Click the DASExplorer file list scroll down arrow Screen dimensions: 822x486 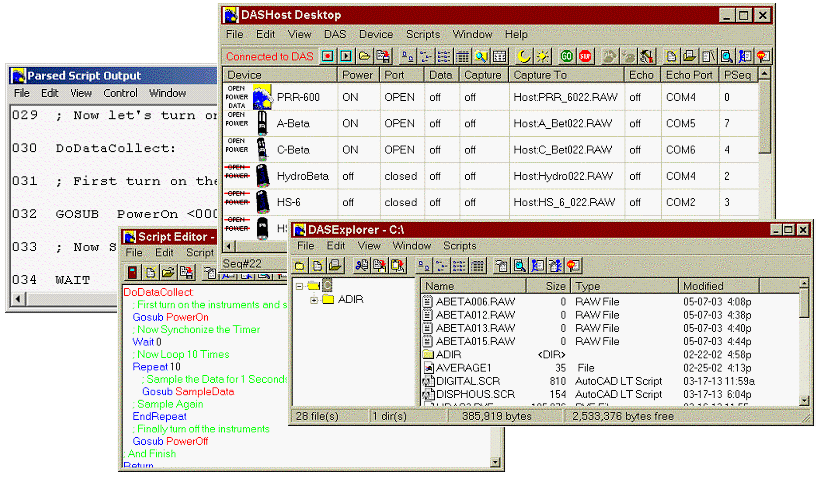click(x=804, y=400)
